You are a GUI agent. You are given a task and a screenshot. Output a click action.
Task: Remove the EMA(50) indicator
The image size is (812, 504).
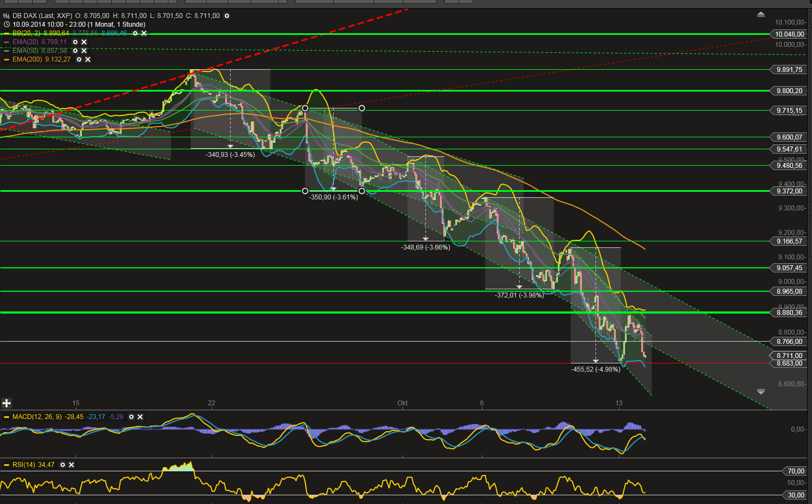click(84, 51)
